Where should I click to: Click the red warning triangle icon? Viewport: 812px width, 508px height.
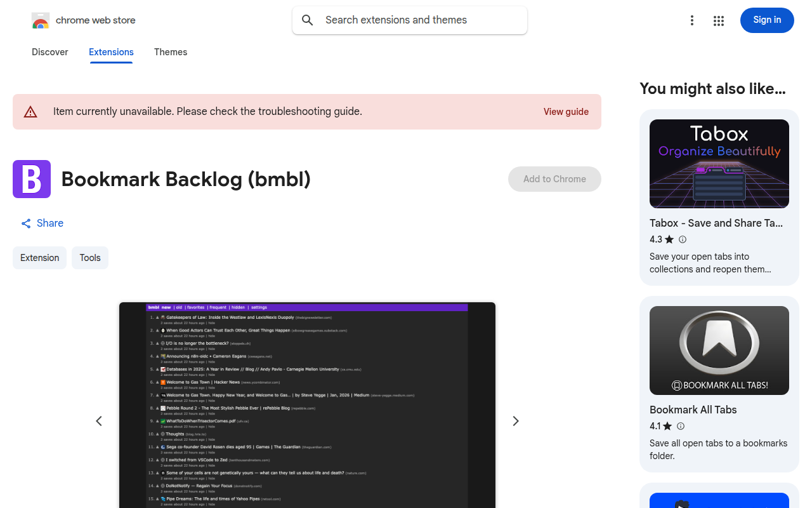[x=30, y=112]
